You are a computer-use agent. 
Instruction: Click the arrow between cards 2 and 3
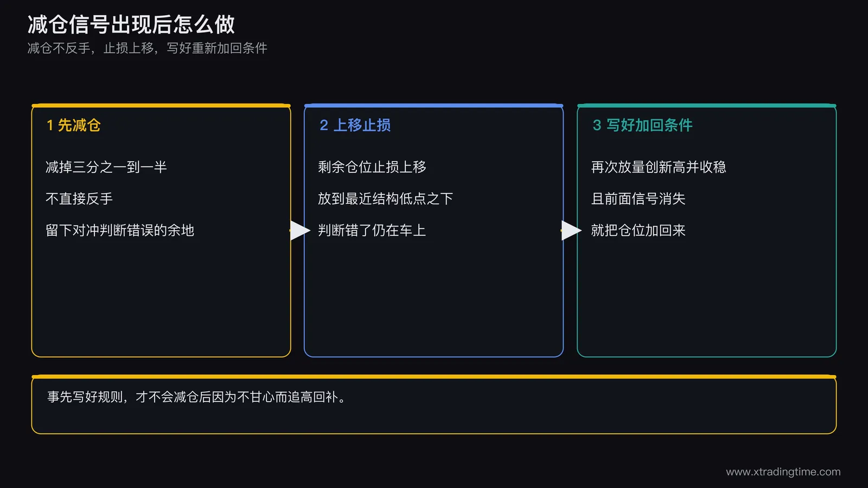pos(571,230)
